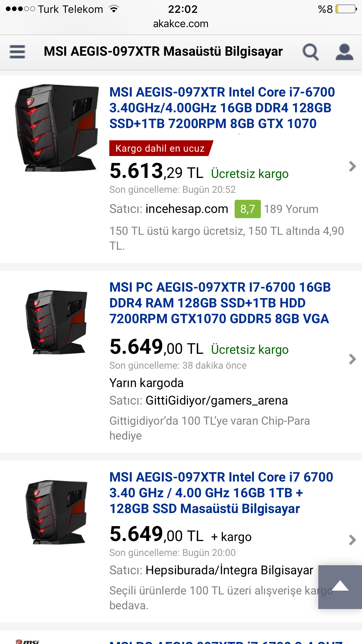Open the 189 Yorum reviews link

(291, 209)
